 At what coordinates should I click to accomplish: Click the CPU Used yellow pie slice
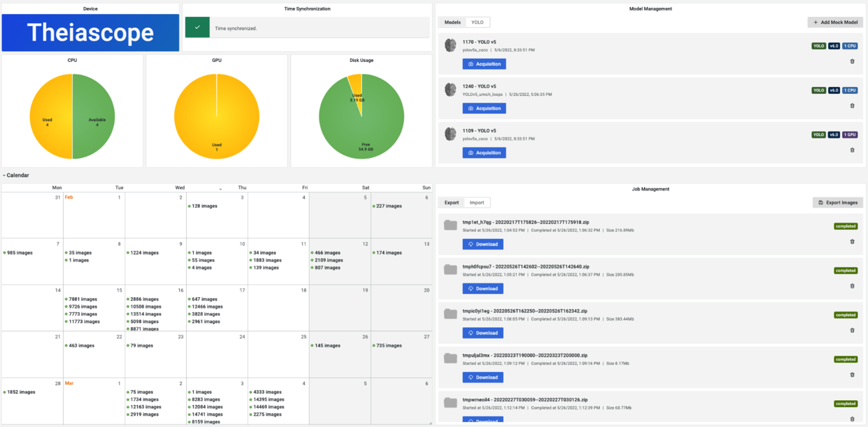(x=50, y=117)
